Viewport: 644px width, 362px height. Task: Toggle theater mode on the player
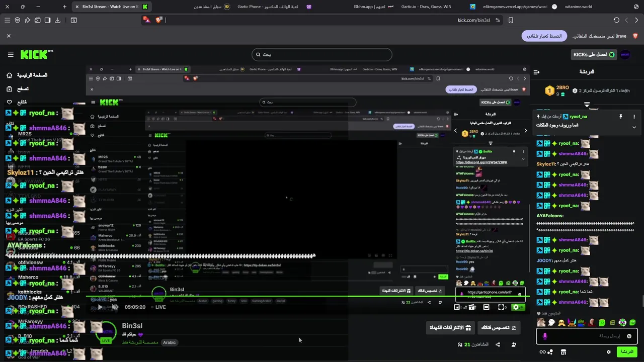pos(487,307)
